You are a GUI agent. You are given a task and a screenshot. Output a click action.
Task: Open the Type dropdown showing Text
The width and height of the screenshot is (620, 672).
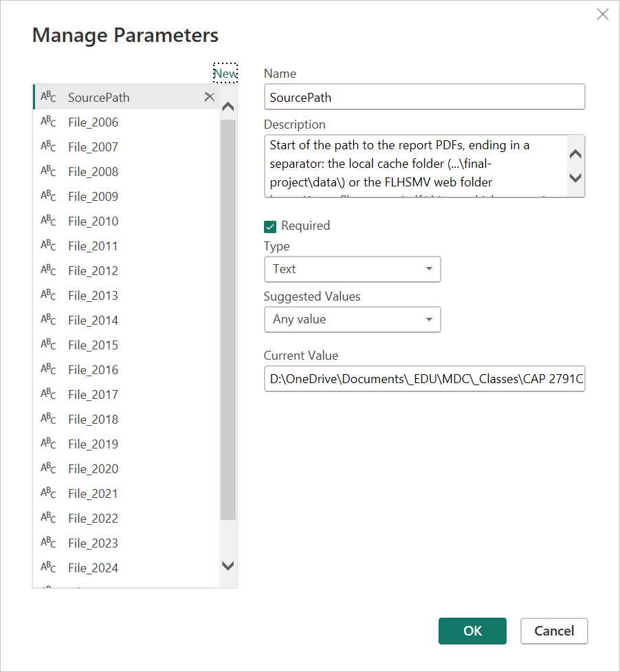tap(353, 269)
